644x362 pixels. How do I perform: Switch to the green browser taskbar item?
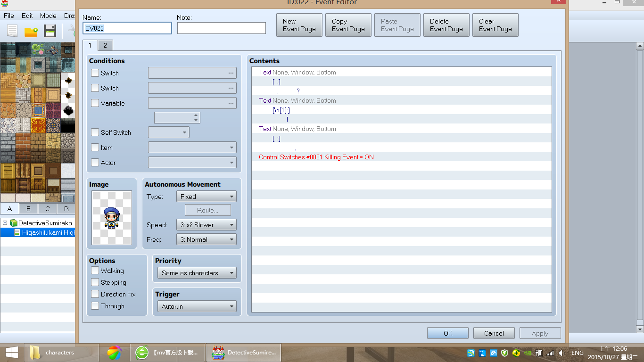pos(167,352)
